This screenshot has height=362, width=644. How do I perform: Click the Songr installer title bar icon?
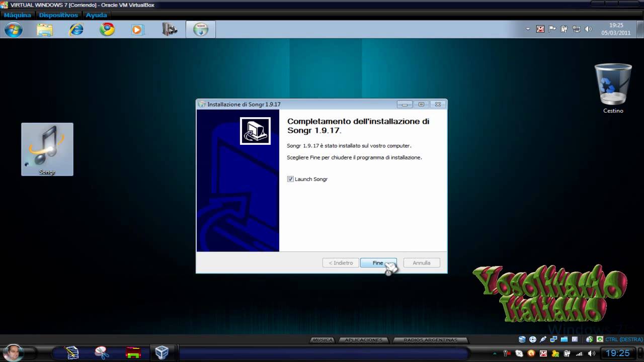[202, 105]
